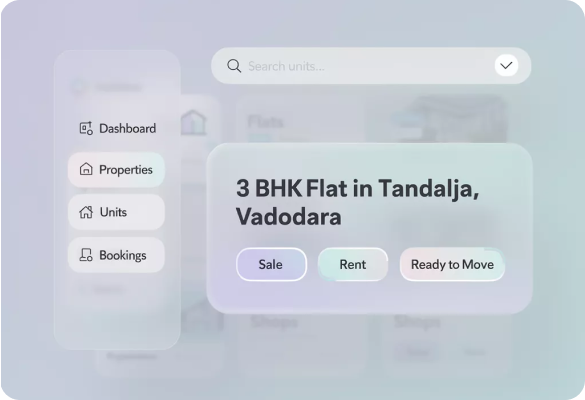Open the Properties menu item

(x=116, y=169)
